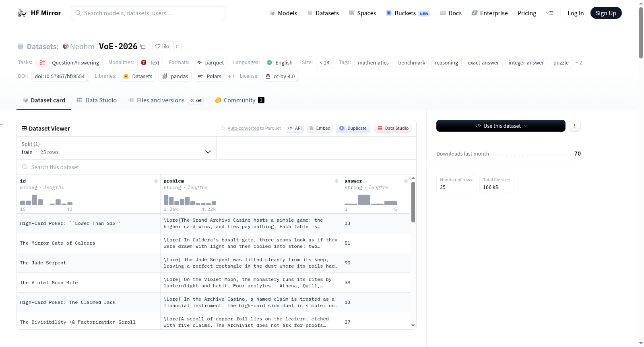Go to Spaces in top navigation

pos(362,13)
